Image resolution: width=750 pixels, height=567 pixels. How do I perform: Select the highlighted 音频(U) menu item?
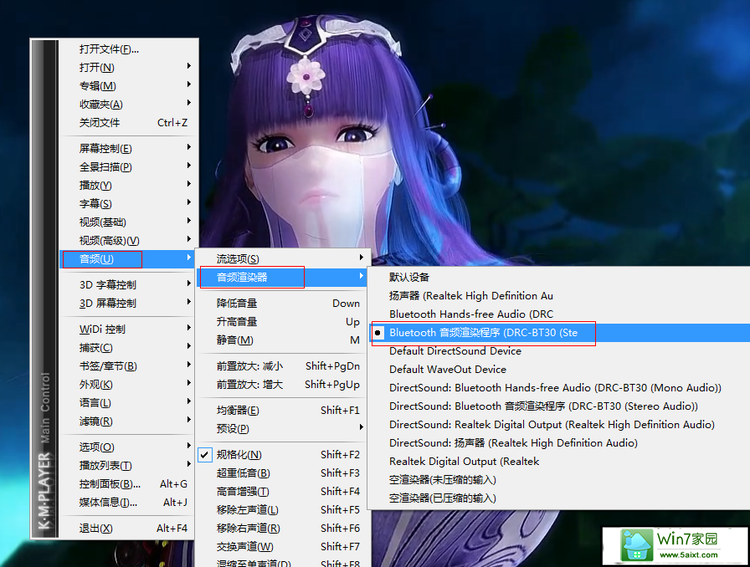(128, 259)
